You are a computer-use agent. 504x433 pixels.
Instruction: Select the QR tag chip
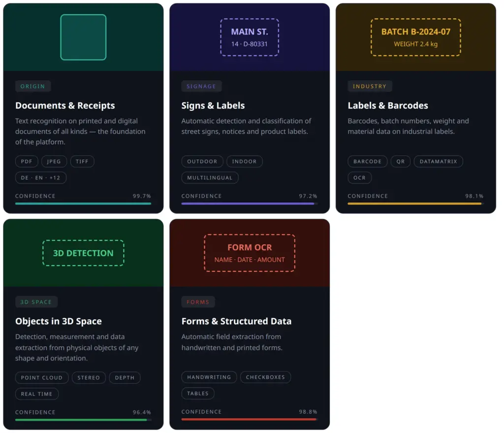pos(401,162)
